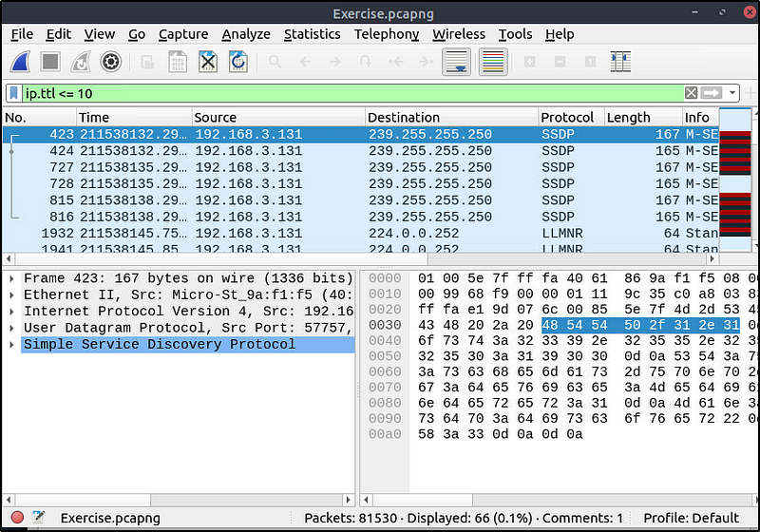Click the stop capture square icon
The image size is (760, 532).
pyautogui.click(x=51, y=63)
